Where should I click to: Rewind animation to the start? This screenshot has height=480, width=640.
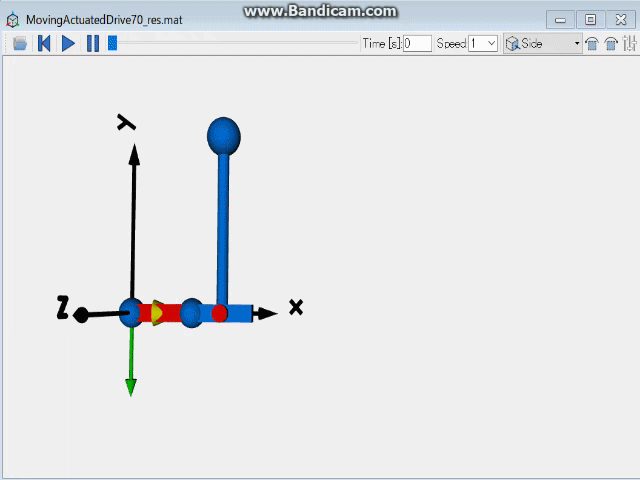pyautogui.click(x=44, y=43)
